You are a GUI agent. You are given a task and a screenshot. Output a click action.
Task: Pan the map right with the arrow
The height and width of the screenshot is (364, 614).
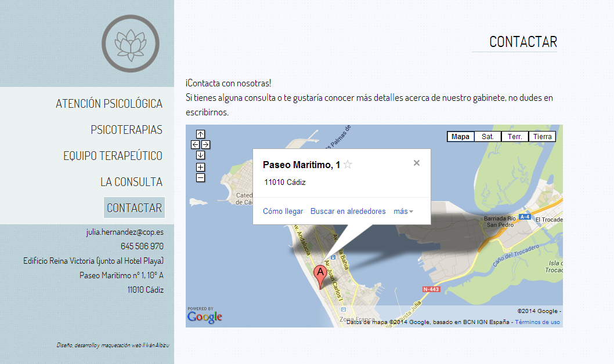(205, 145)
